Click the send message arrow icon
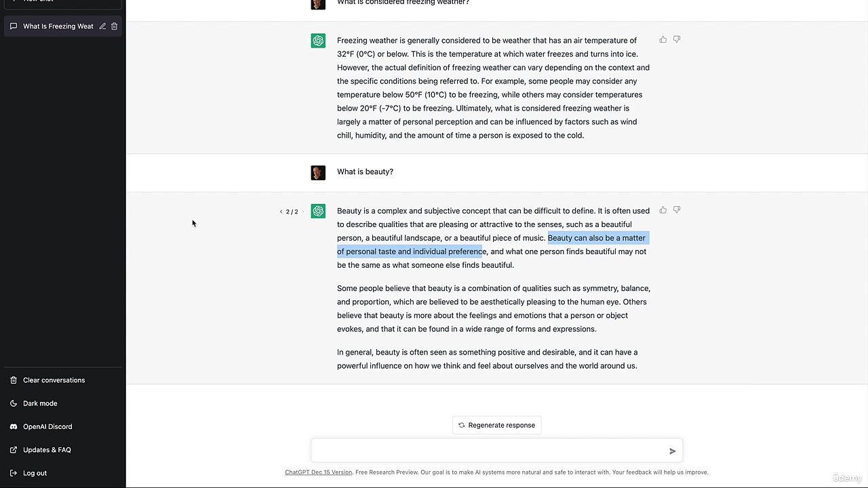This screenshot has width=868, height=488. tap(673, 451)
